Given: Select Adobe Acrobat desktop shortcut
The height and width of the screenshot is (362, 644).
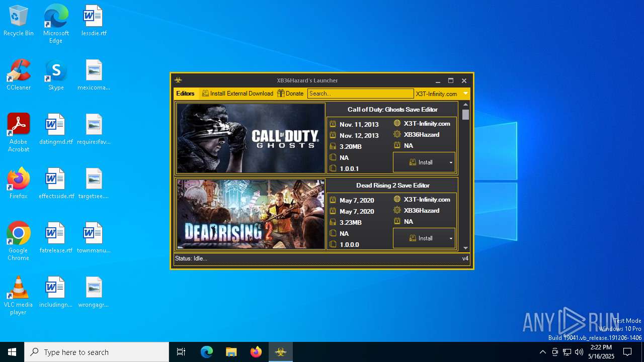Looking at the screenshot, I should [x=19, y=132].
